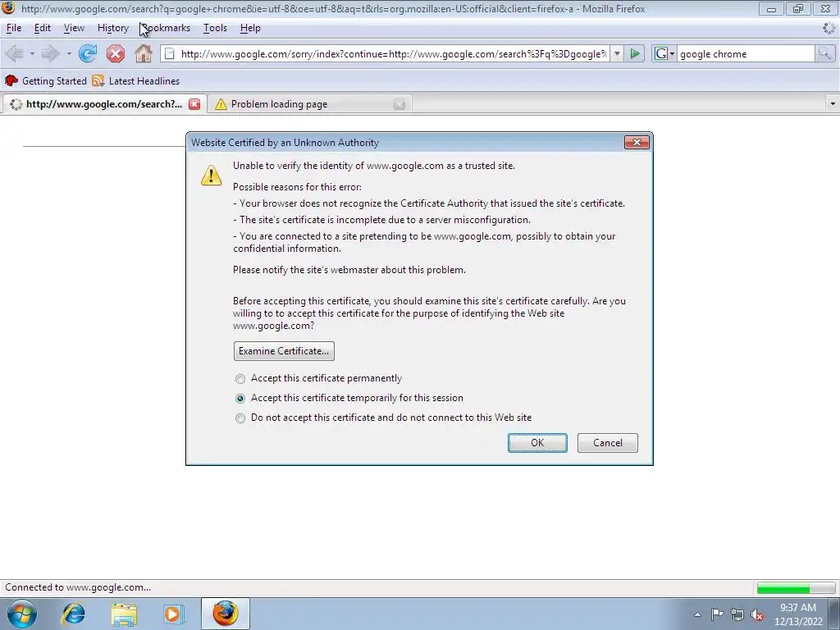Click the muted volume tray icon

point(757,614)
